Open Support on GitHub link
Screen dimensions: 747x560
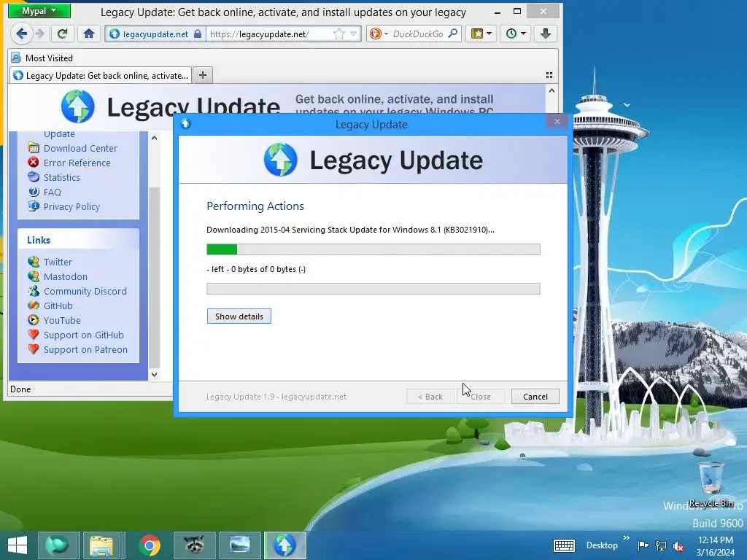point(83,335)
